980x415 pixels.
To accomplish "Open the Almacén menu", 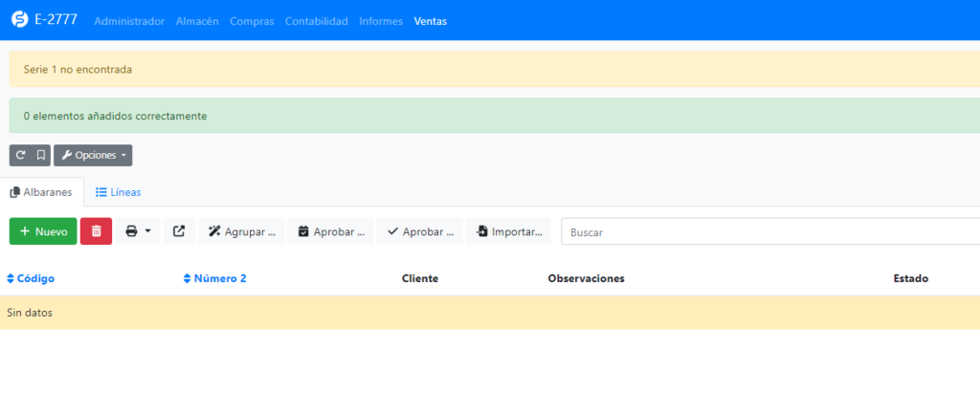I will tap(197, 21).
